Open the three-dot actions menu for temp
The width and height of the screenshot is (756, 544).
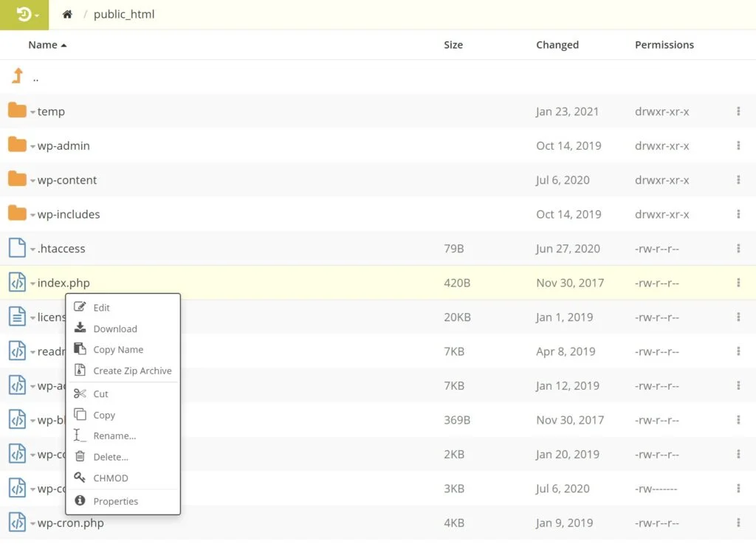[x=738, y=111]
